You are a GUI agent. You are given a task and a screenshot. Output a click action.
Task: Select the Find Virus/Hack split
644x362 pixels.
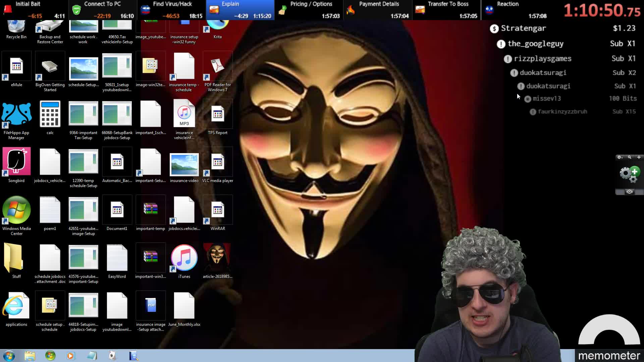[172, 10]
